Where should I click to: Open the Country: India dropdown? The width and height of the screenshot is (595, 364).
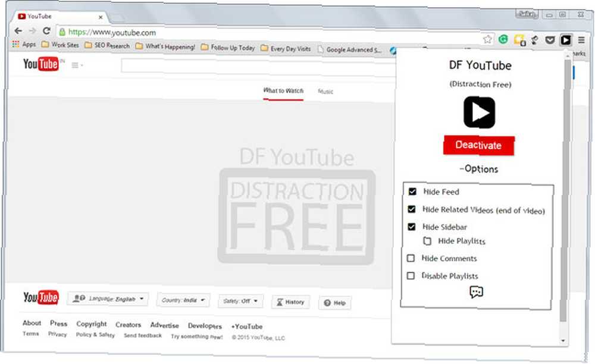click(x=183, y=300)
